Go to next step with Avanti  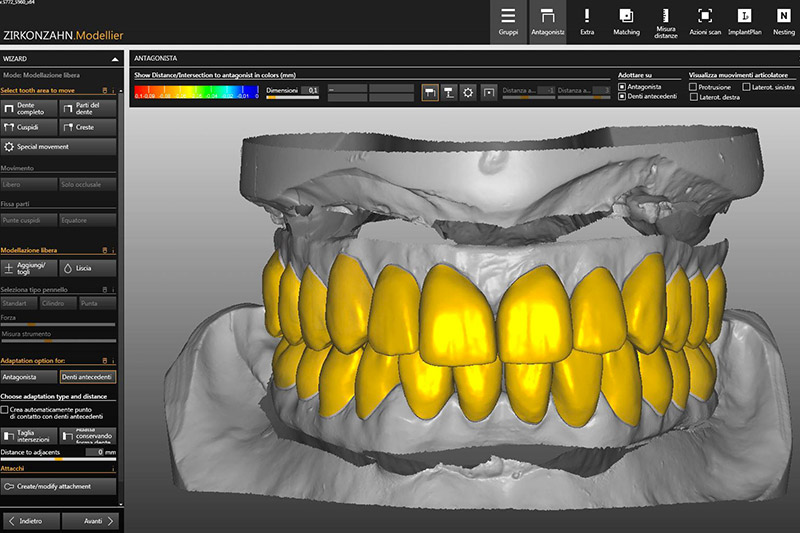tap(90, 520)
